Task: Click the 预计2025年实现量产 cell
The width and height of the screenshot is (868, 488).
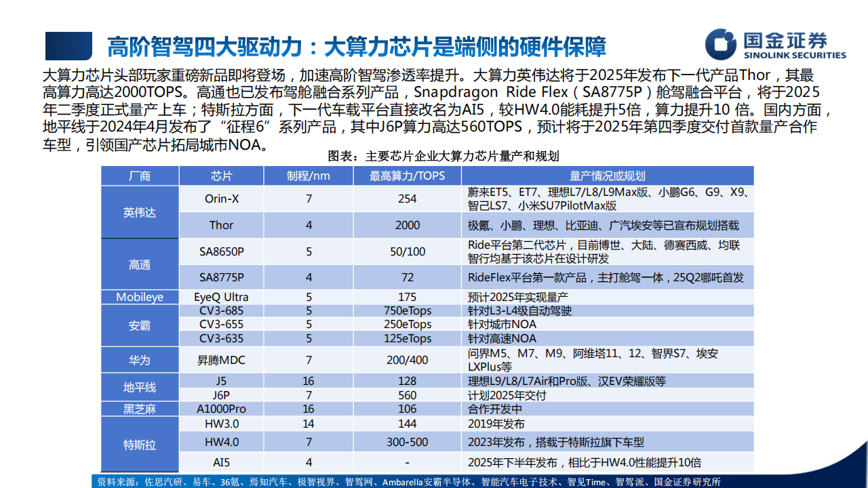Action: tap(608, 297)
